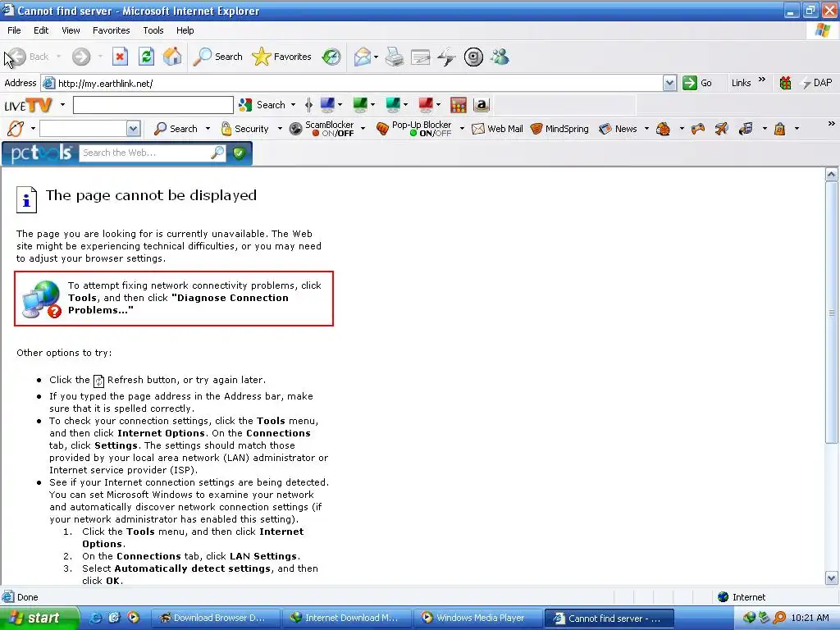Image resolution: width=840 pixels, height=630 pixels.
Task: Open the game controller icon in EarthLink toolbar
Action: click(x=698, y=129)
